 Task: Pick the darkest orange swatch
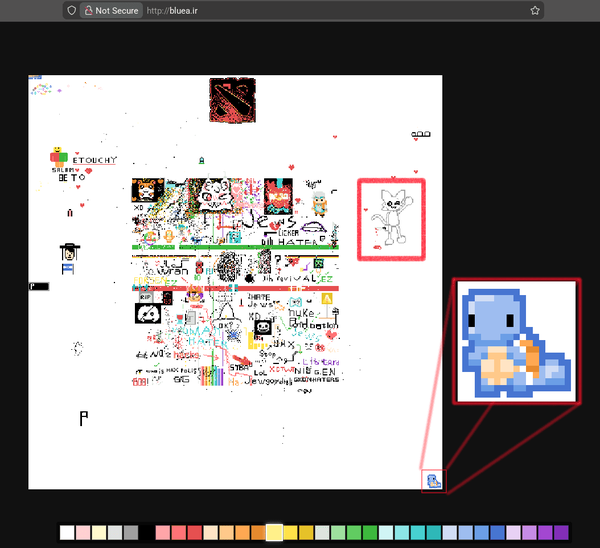click(258, 532)
